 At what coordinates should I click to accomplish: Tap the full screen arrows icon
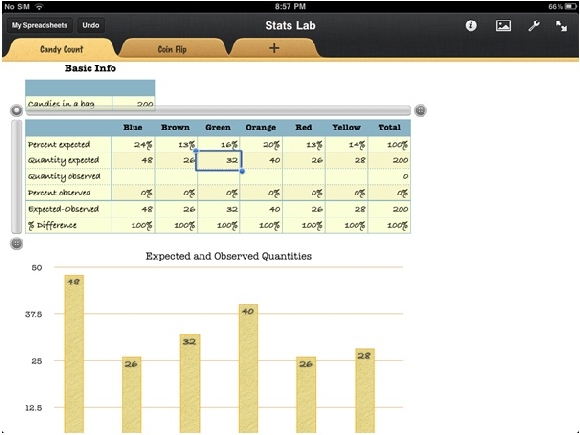(562, 26)
